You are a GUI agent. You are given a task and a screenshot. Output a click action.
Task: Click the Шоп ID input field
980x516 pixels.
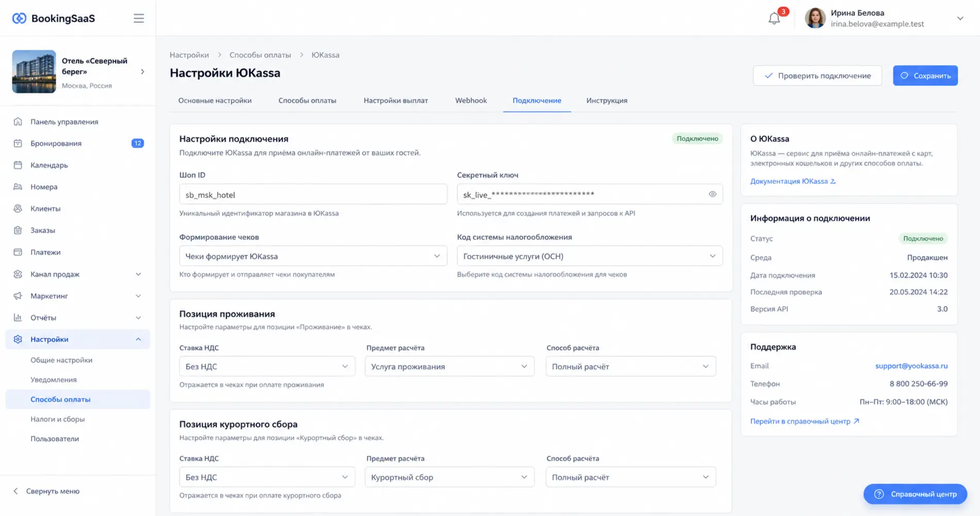[x=313, y=195]
